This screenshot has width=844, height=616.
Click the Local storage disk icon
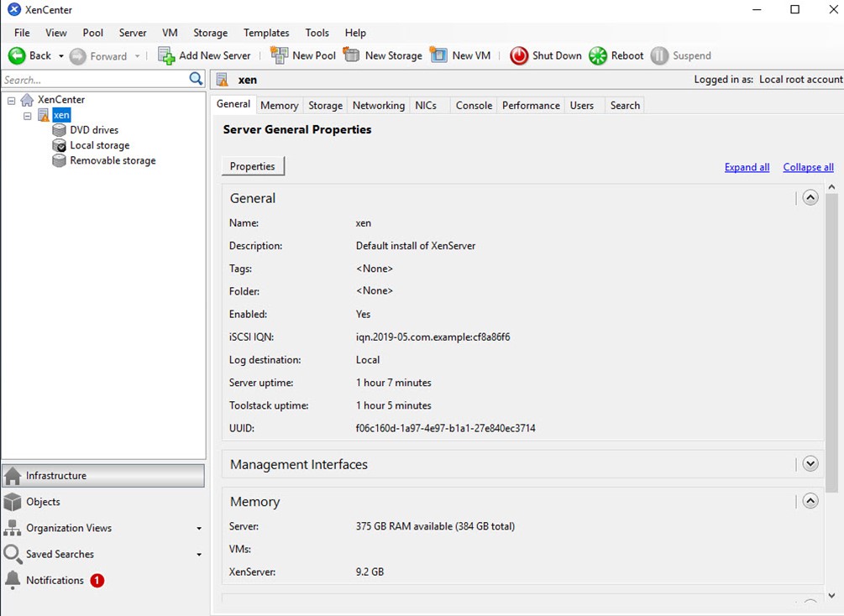(x=60, y=145)
